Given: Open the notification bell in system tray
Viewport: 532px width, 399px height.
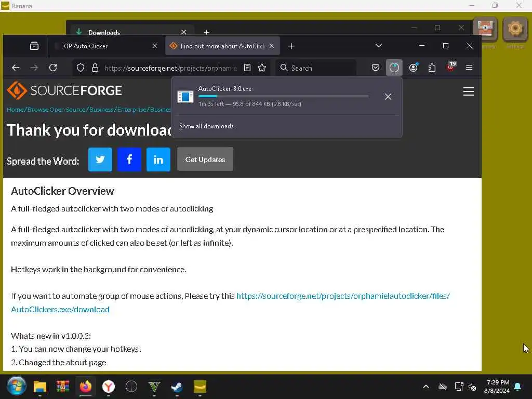Looking at the screenshot, I should [x=518, y=387].
